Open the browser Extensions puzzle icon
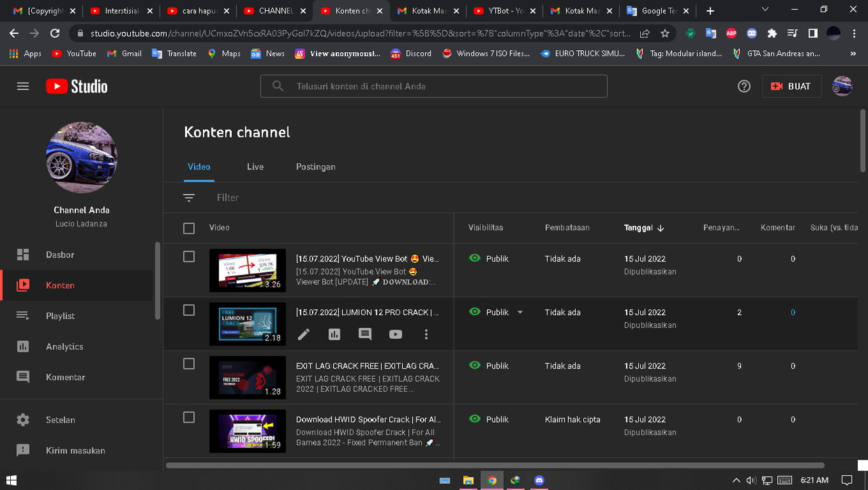 tap(772, 33)
